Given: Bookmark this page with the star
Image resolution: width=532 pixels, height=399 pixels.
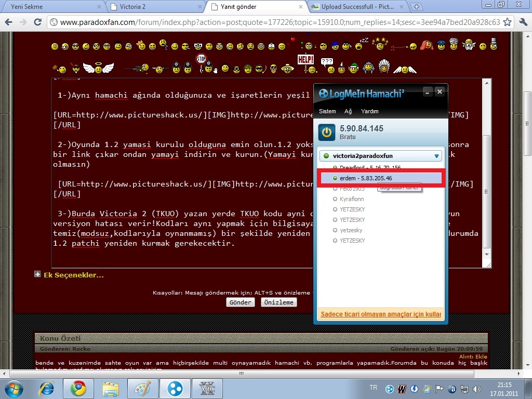Looking at the screenshot, I should pyautogui.click(x=507, y=22).
